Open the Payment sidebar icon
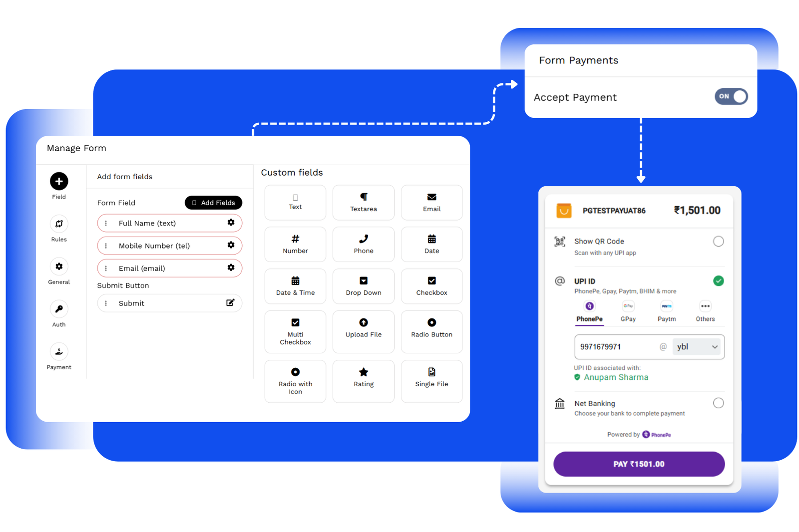Image resolution: width=799 pixels, height=532 pixels. (x=59, y=351)
